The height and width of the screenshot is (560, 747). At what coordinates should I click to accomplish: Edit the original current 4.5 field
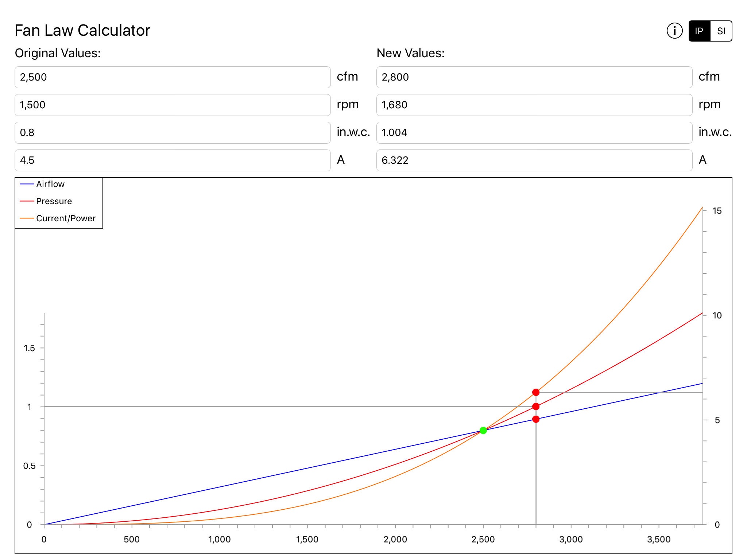[173, 160]
